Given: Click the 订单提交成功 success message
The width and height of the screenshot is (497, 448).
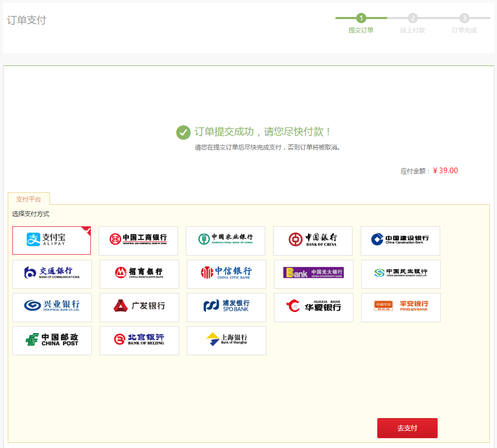Looking at the screenshot, I should [263, 131].
